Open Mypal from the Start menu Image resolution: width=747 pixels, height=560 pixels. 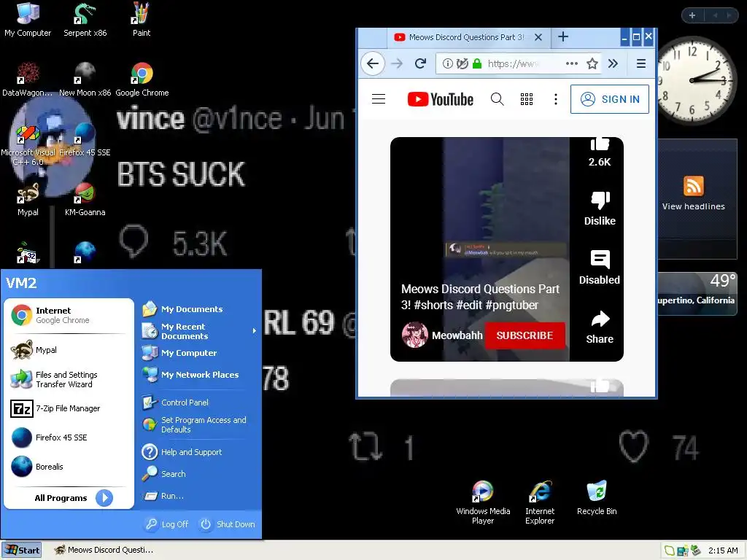[x=69, y=350]
